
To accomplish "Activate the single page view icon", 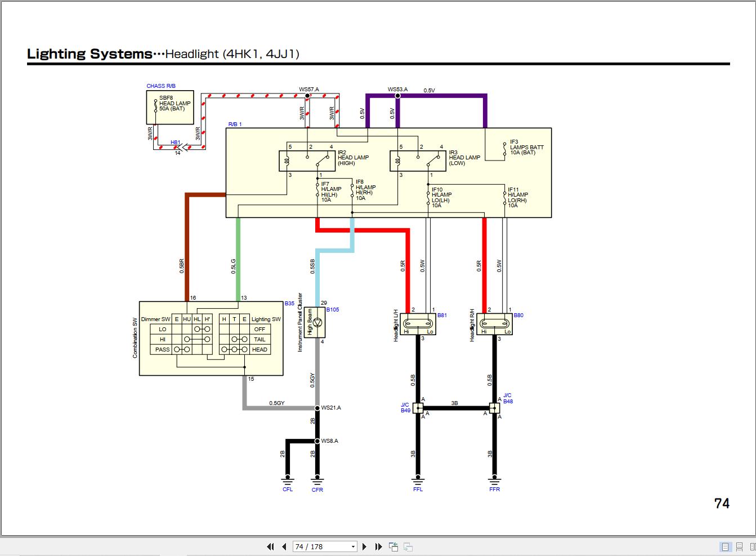I will pos(725,546).
